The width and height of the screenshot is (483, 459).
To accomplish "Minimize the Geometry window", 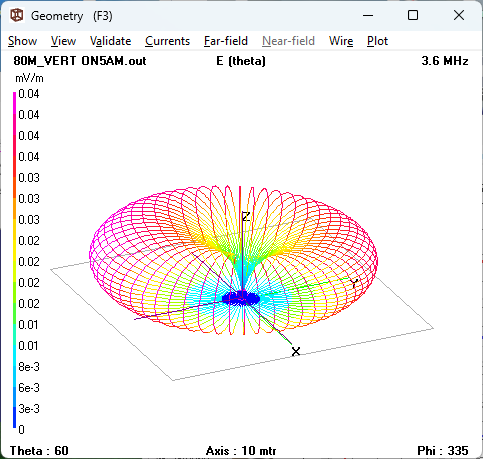I will click(x=368, y=15).
